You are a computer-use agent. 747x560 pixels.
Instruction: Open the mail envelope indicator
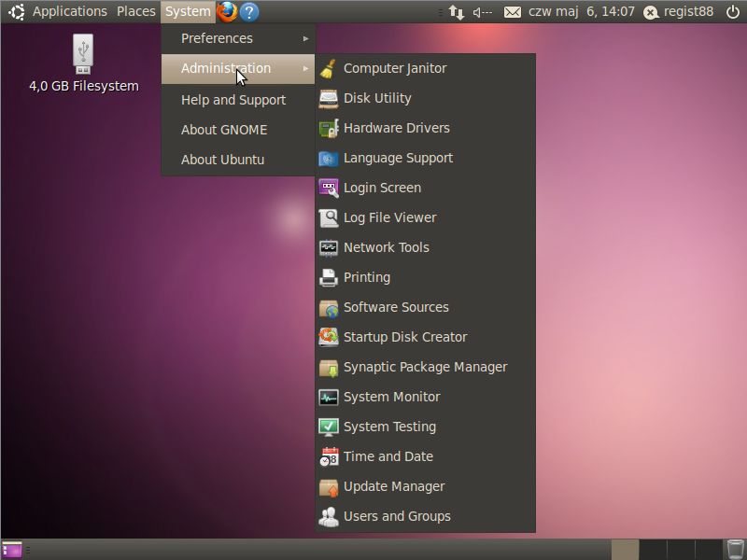click(512, 12)
